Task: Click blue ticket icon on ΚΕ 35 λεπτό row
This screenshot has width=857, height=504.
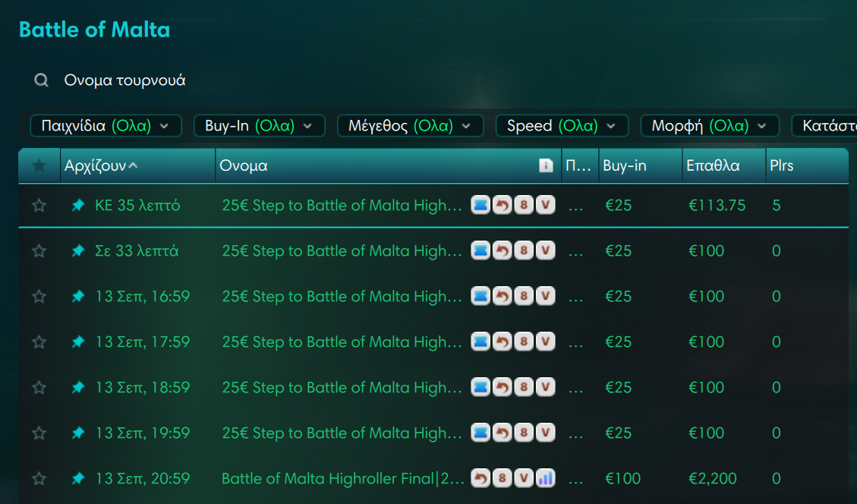Action: [x=480, y=205]
